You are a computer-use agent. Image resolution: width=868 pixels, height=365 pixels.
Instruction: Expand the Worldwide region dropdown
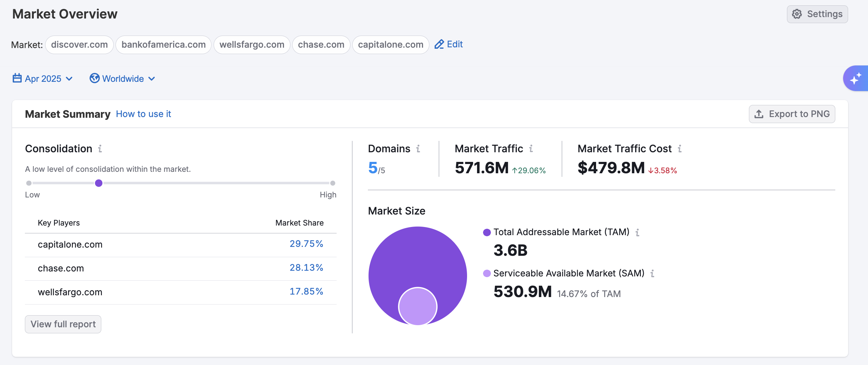122,79
